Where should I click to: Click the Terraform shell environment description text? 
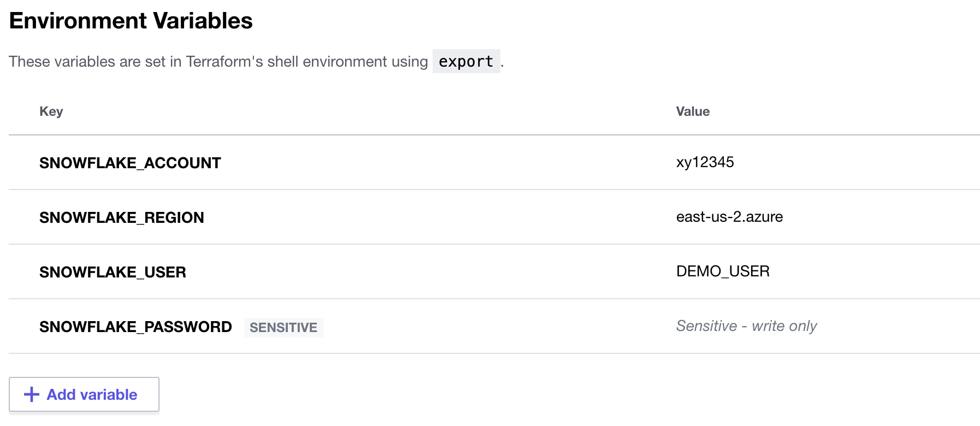[x=218, y=61]
